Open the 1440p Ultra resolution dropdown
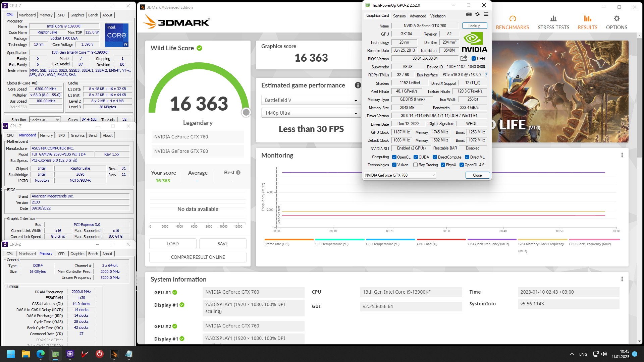644x362 pixels. [x=311, y=113]
